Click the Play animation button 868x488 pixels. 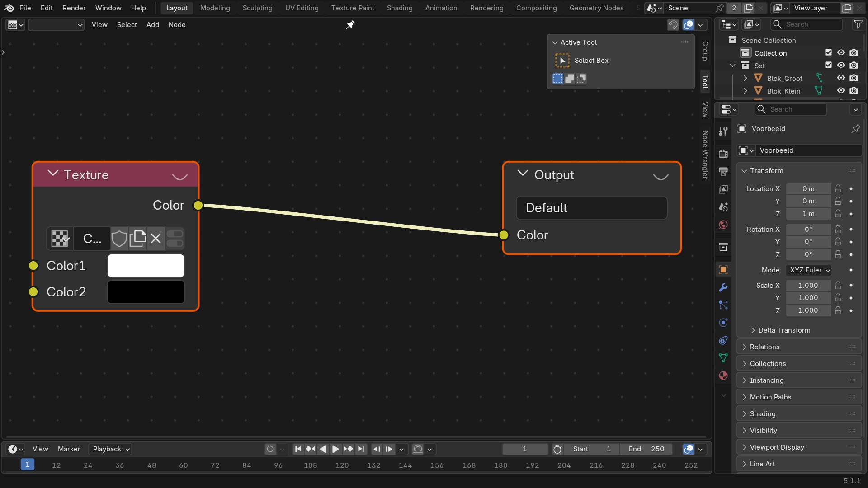(x=335, y=449)
